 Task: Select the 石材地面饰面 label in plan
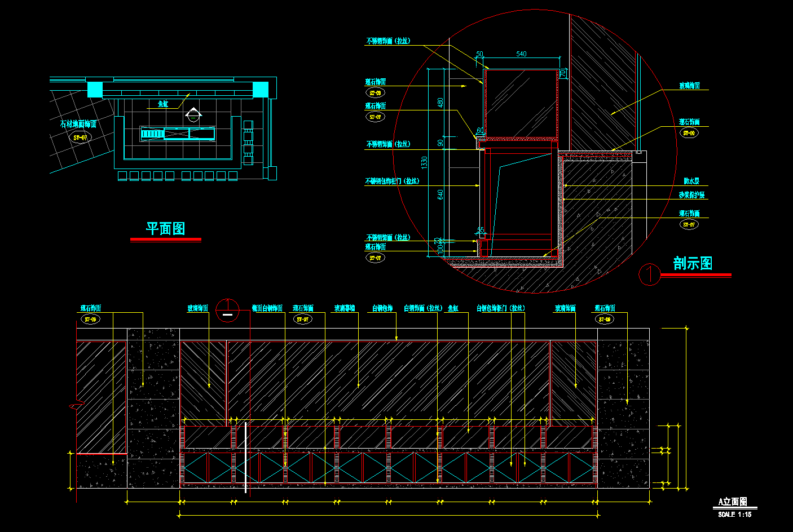point(78,124)
